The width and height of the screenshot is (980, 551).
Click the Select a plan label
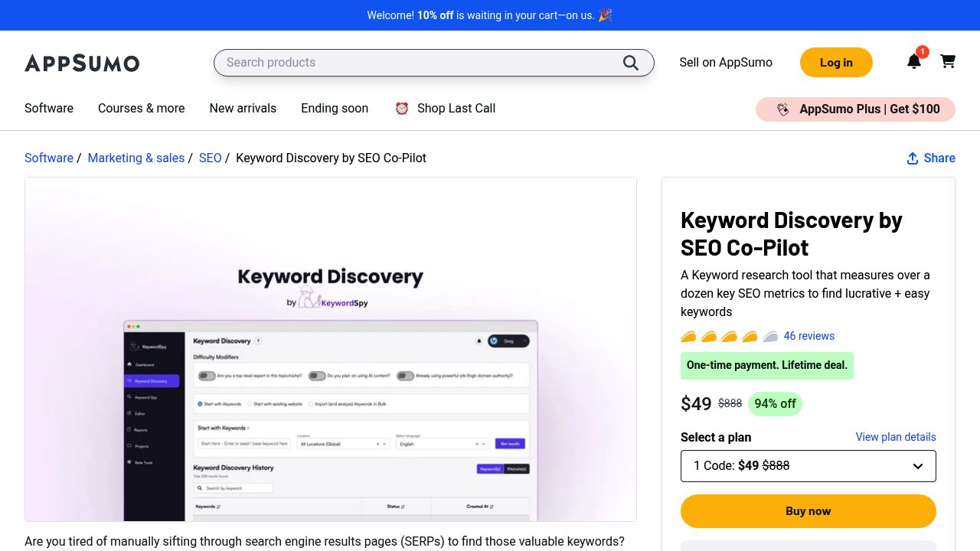pos(716,438)
